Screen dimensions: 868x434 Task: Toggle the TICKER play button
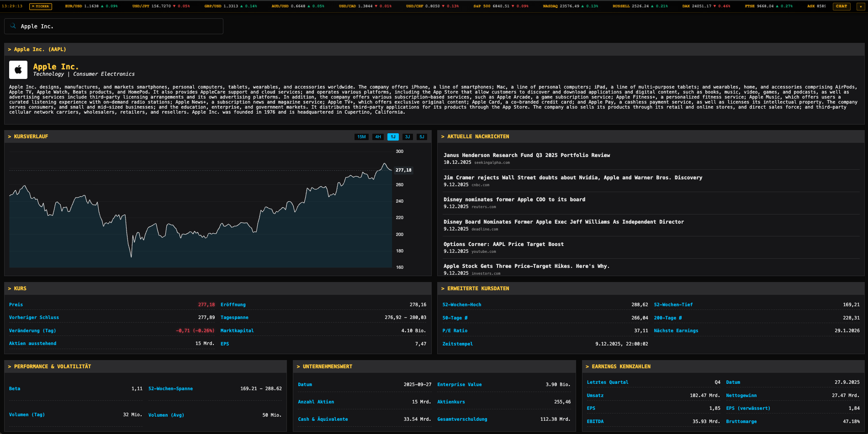coord(41,6)
